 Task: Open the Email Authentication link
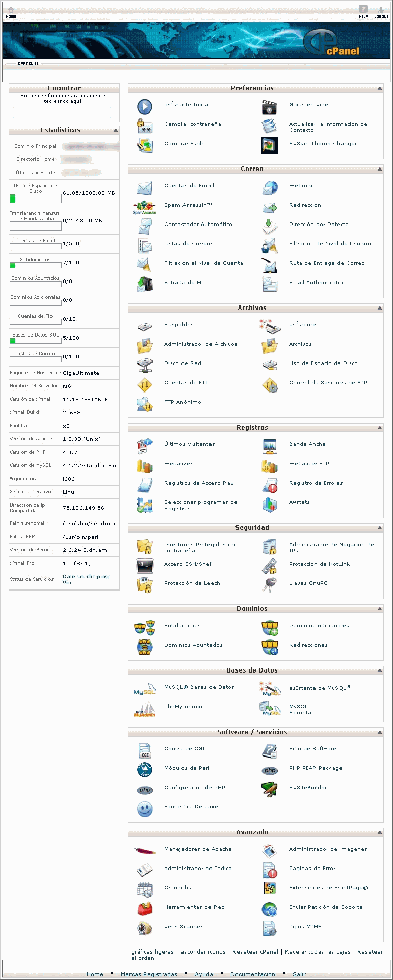tap(318, 283)
